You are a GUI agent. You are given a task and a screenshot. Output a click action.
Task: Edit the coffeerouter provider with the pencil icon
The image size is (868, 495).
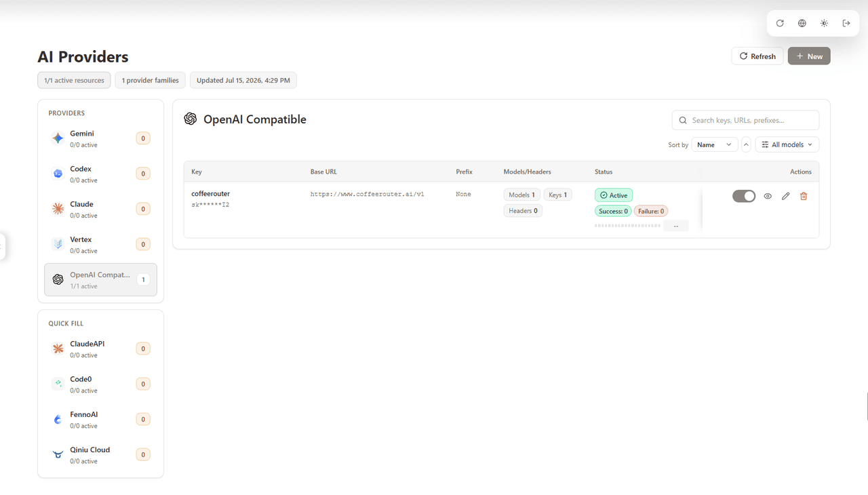point(786,196)
